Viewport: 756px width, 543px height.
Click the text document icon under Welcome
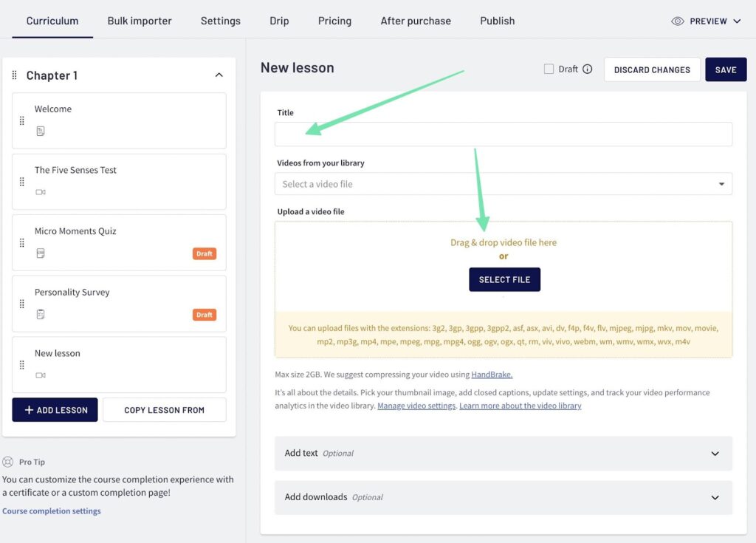41,131
